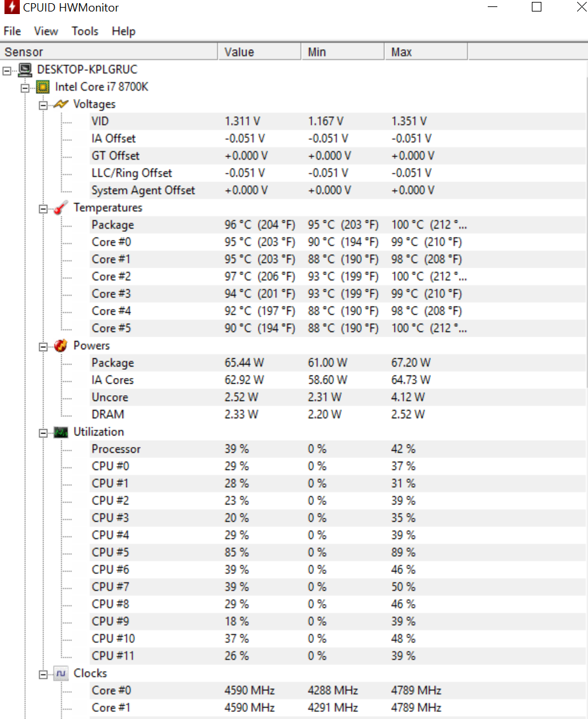Click the HWMonitor lightning bolt app icon
Image resolution: width=588 pixels, height=719 pixels.
pos(11,8)
